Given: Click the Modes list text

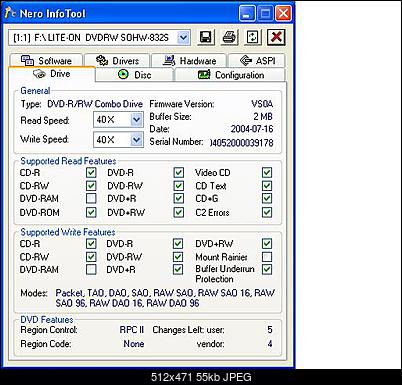Looking at the screenshot, I should (x=165, y=298).
